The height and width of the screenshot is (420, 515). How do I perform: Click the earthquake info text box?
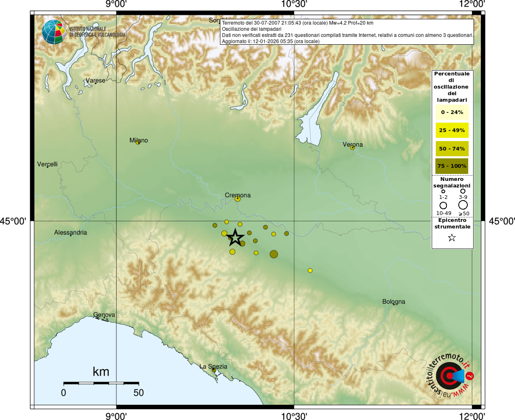[x=347, y=32]
